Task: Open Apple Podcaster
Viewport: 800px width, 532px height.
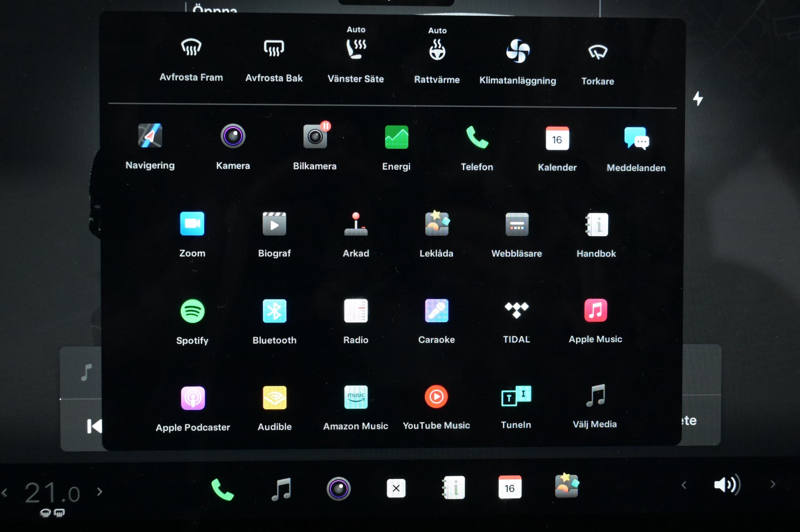Action: point(193,398)
